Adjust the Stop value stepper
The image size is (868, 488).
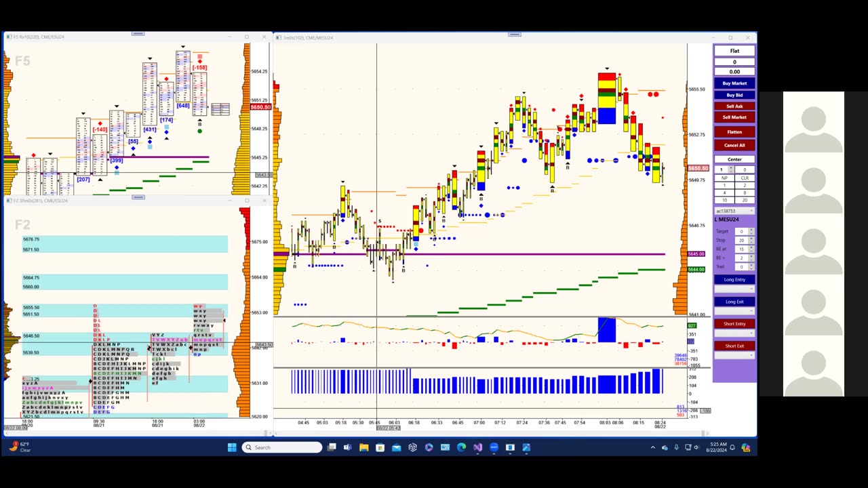point(751,240)
